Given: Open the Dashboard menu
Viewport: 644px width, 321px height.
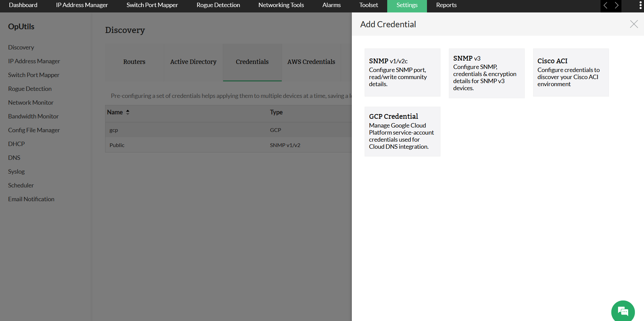Looking at the screenshot, I should [23, 5].
